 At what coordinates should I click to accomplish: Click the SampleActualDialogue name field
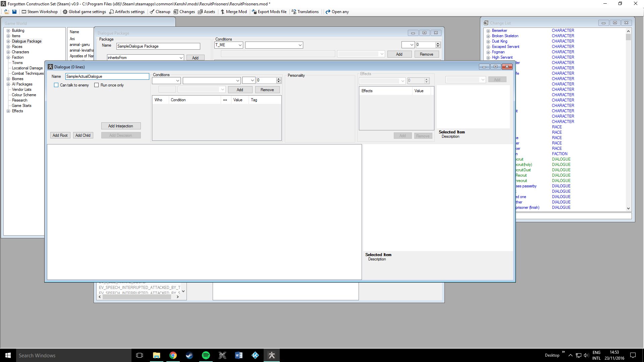tap(107, 76)
